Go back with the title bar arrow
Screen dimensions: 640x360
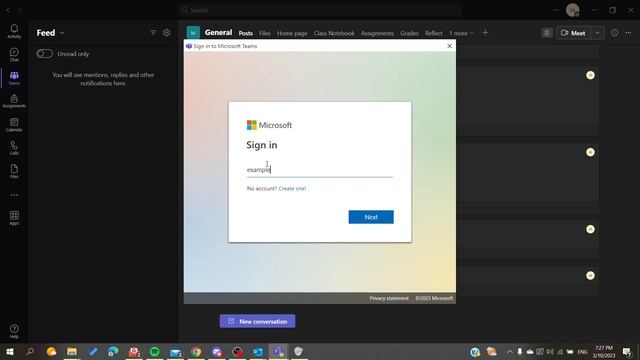(x=8, y=10)
